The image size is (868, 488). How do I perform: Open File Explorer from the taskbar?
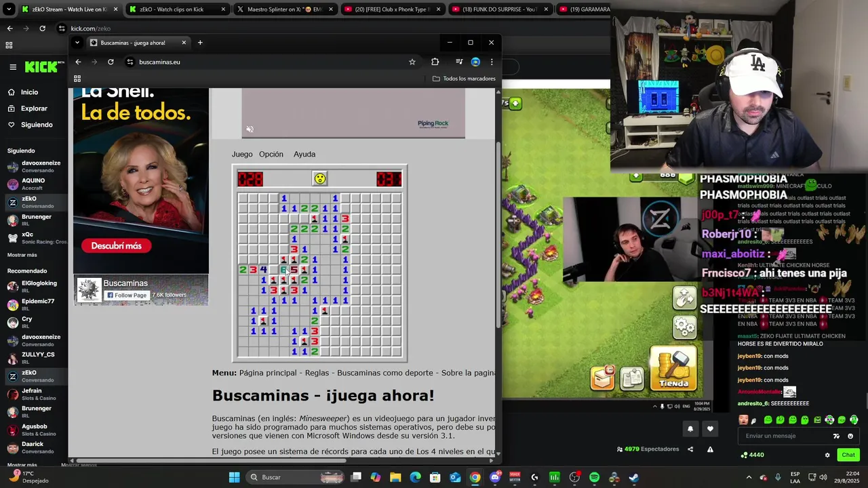click(395, 477)
